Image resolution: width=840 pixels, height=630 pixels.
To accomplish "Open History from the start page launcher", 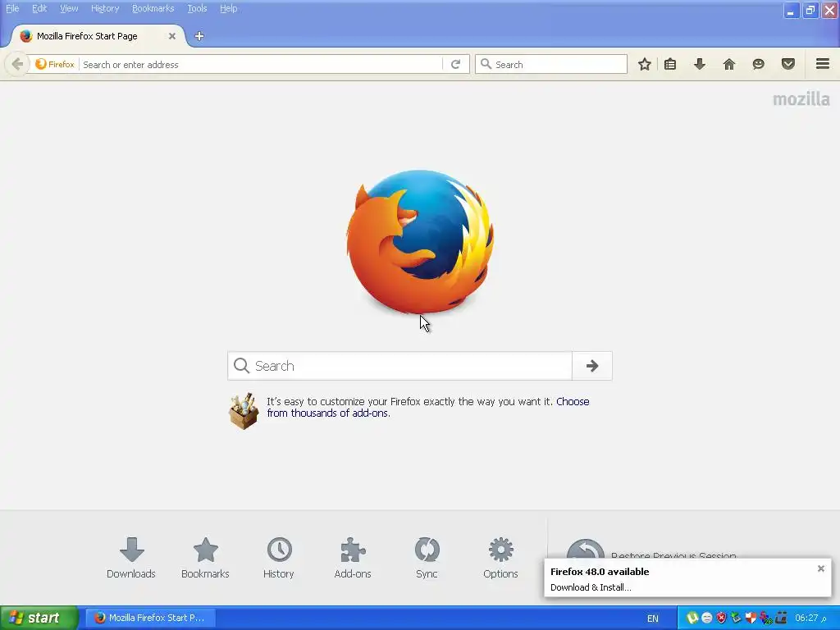I will coord(279,558).
